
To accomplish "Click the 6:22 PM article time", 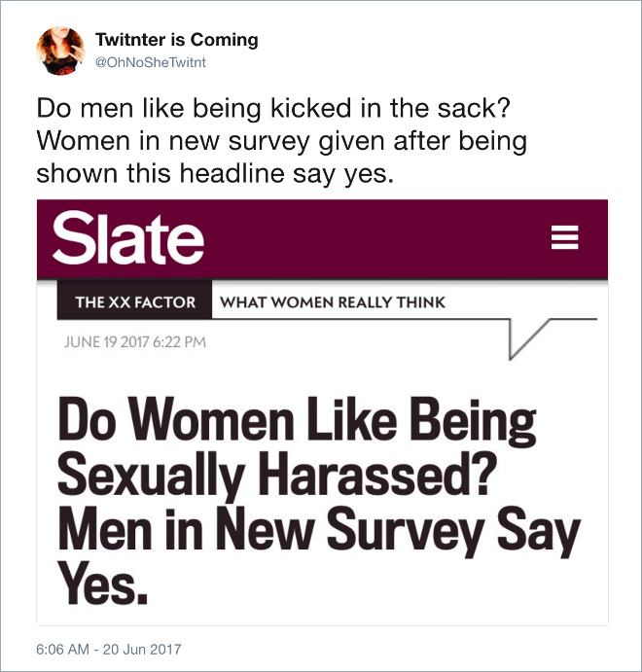I will 179,342.
